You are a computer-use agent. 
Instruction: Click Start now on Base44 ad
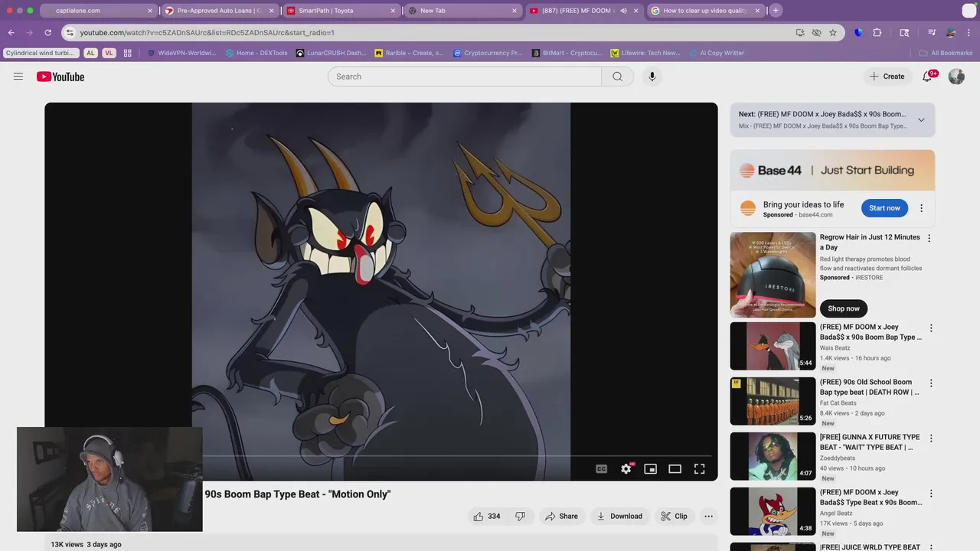(x=884, y=208)
